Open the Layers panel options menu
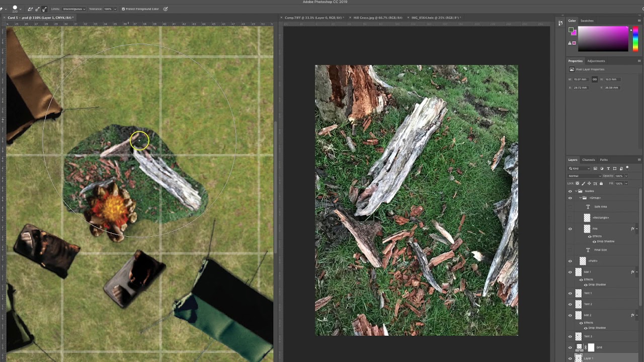Image resolution: width=644 pixels, height=362 pixels. 639,160
